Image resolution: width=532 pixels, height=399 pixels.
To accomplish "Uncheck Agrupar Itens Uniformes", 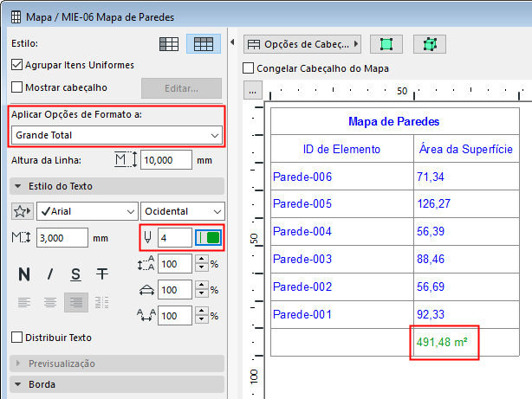I will (17, 64).
